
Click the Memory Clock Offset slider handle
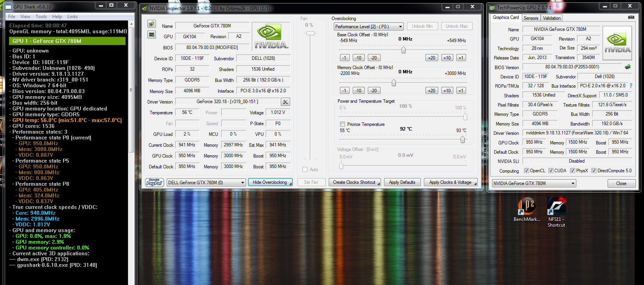pyautogui.click(x=394, y=83)
